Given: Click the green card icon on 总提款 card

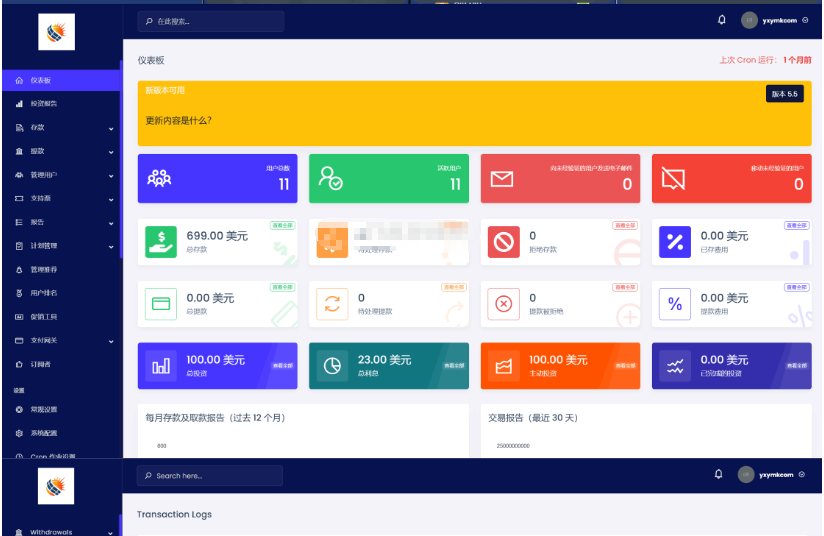Looking at the screenshot, I should tap(161, 304).
